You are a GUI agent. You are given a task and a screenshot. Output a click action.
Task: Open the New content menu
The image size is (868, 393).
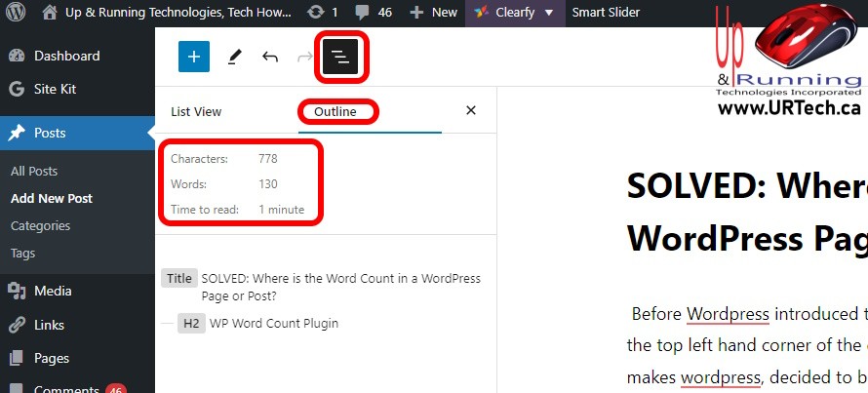pos(434,13)
